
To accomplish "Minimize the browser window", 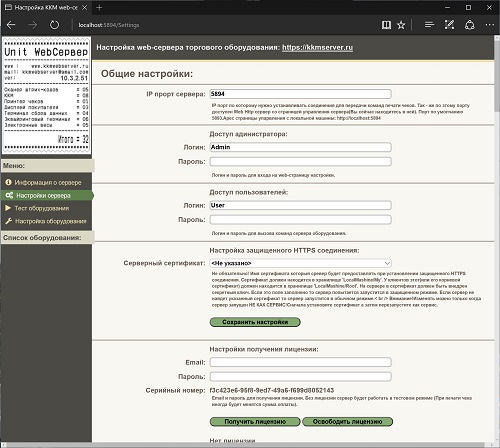I will point(448,7).
